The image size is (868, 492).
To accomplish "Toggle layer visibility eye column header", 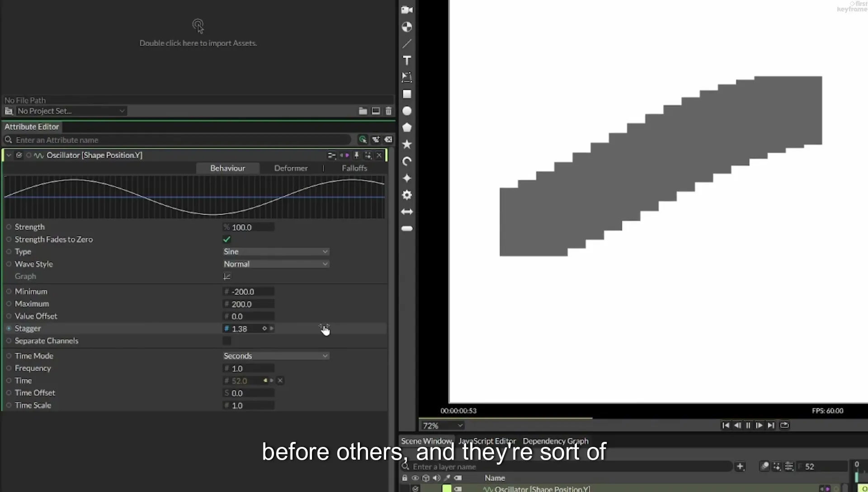I will pos(415,478).
